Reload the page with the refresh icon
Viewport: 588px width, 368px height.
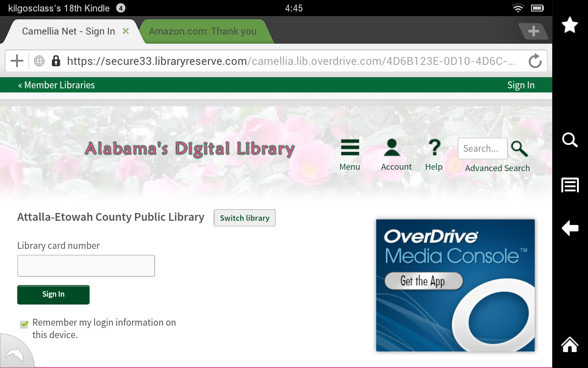coord(535,60)
